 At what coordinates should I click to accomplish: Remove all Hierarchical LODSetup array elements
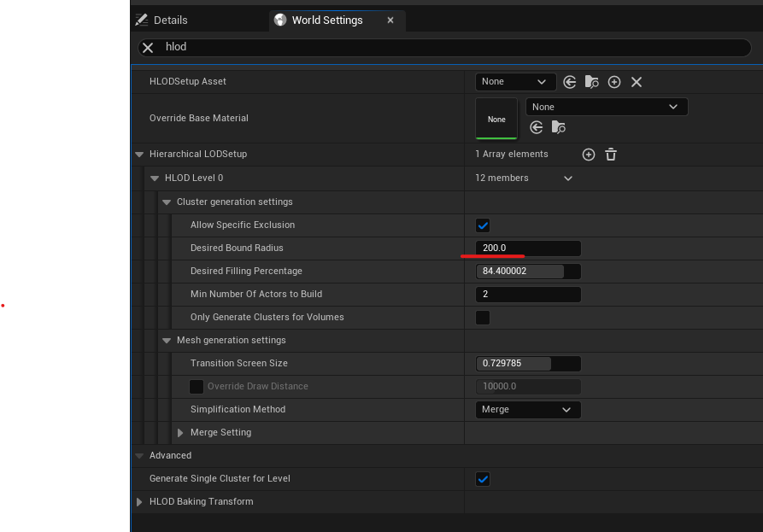[x=611, y=155]
